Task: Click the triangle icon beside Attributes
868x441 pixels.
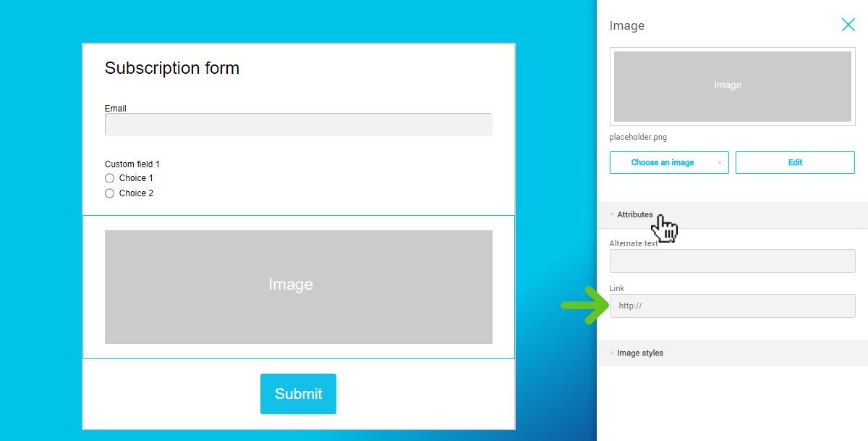Action: click(612, 215)
